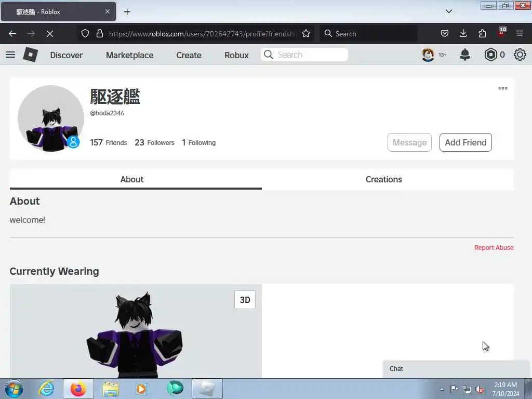View 23 Followers list

pos(154,142)
